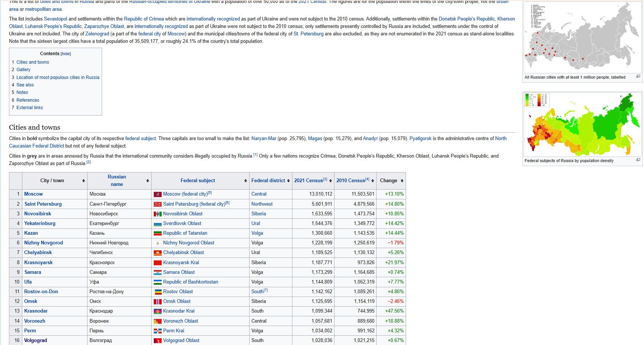Select the +47.56% change value
644x345 pixels.
pyautogui.click(x=394, y=311)
